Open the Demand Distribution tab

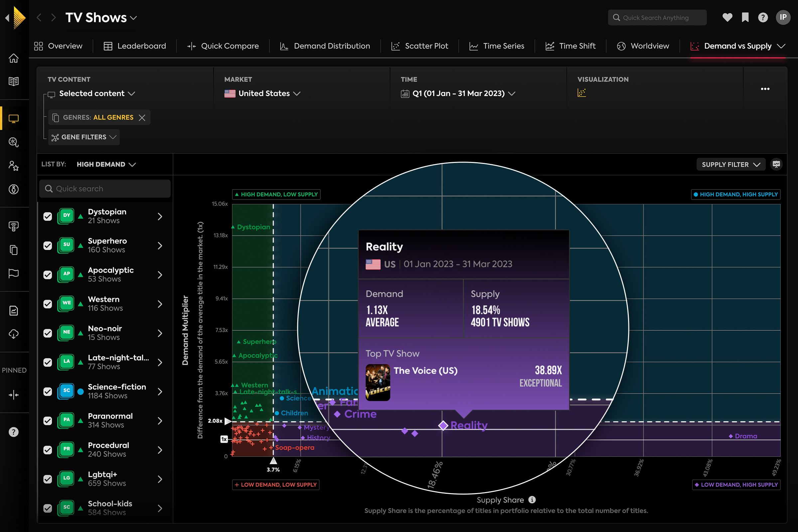point(325,46)
